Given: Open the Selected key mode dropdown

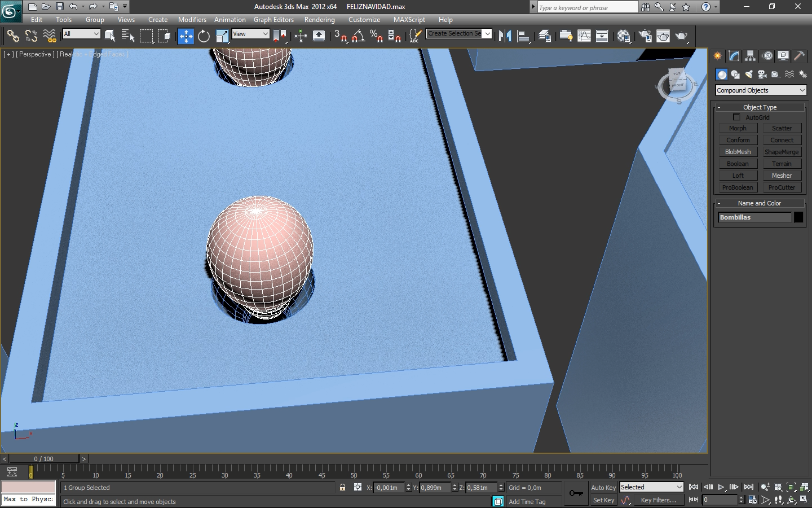Looking at the screenshot, I should point(651,487).
